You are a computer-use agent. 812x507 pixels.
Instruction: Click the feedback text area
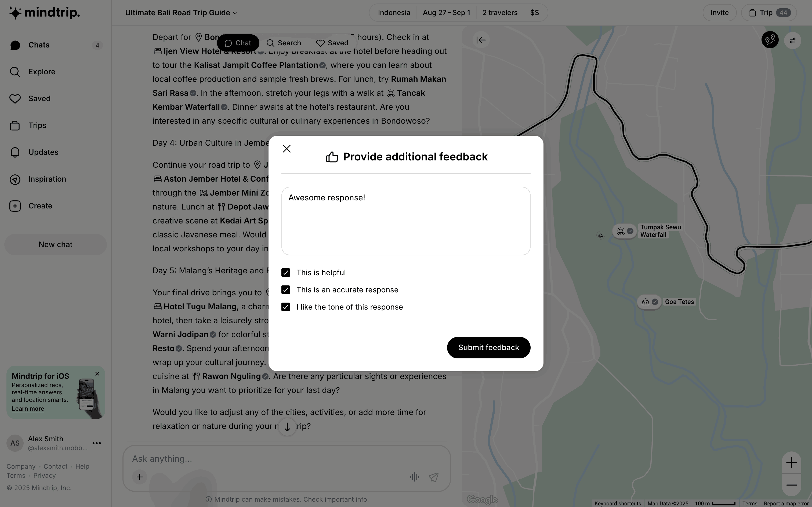point(405,221)
